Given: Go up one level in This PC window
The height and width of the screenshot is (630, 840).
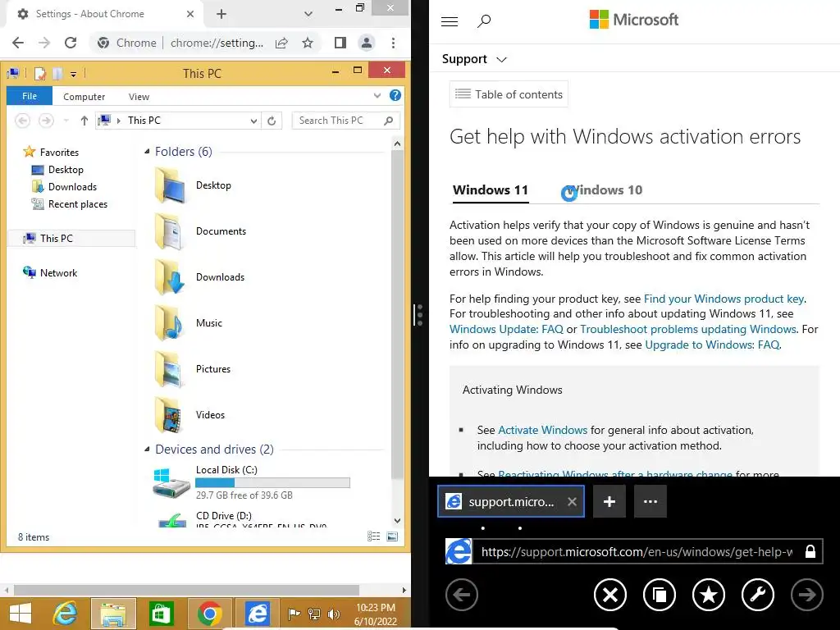Looking at the screenshot, I should click(84, 121).
